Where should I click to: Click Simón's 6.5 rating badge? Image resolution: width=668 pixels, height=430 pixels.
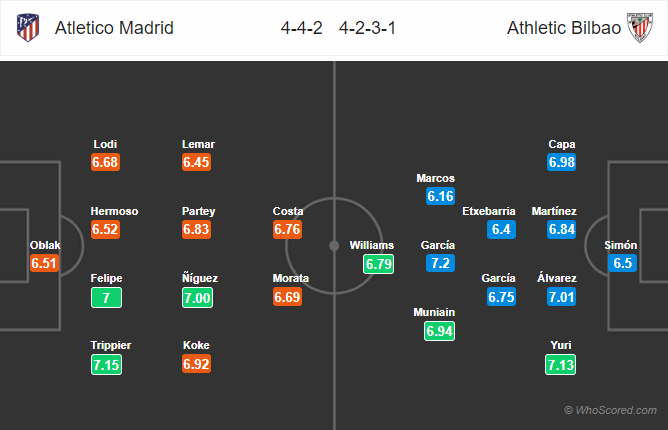(622, 263)
